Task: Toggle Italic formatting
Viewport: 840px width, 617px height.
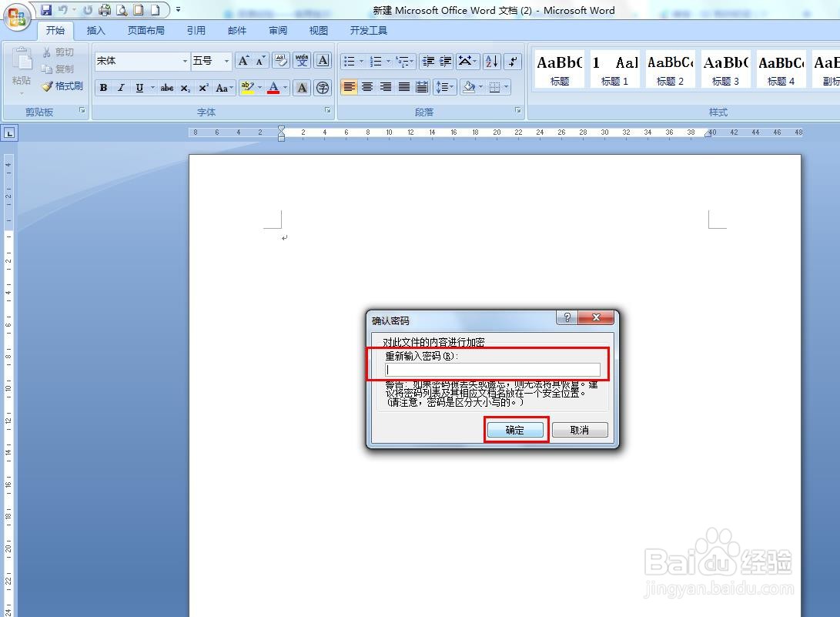Action: tap(121, 87)
